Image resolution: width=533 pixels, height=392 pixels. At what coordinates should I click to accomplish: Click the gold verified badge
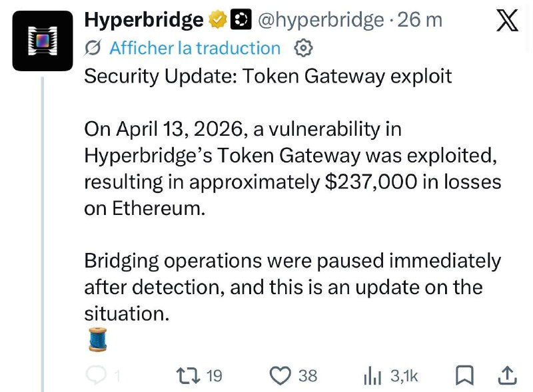point(217,21)
